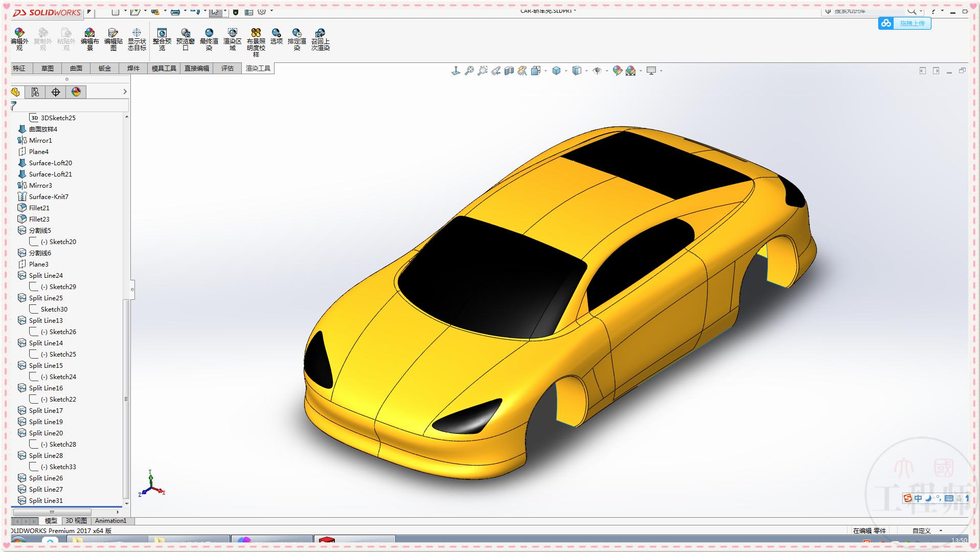Launch Integrated Preview (整合预览)
Screen dimensions: 980x552
[x=162, y=38]
